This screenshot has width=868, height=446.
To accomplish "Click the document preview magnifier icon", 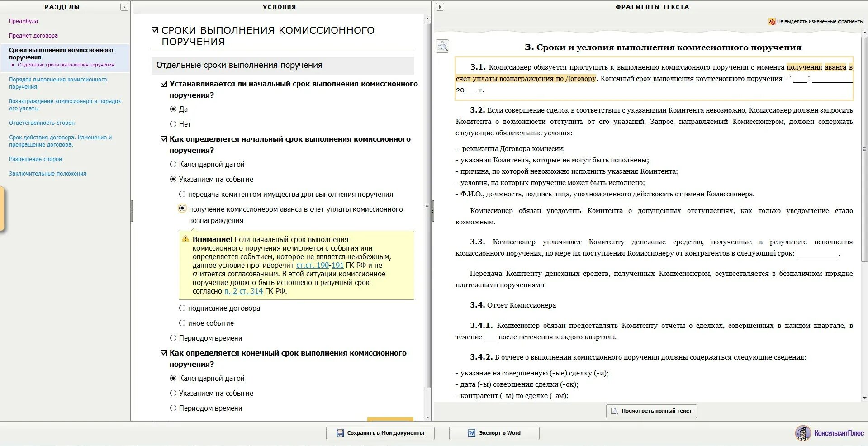I will pyautogui.click(x=442, y=46).
